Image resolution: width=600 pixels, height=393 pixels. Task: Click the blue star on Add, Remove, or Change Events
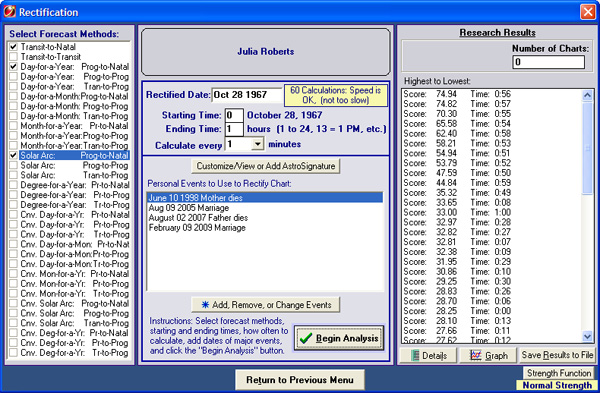click(x=205, y=305)
